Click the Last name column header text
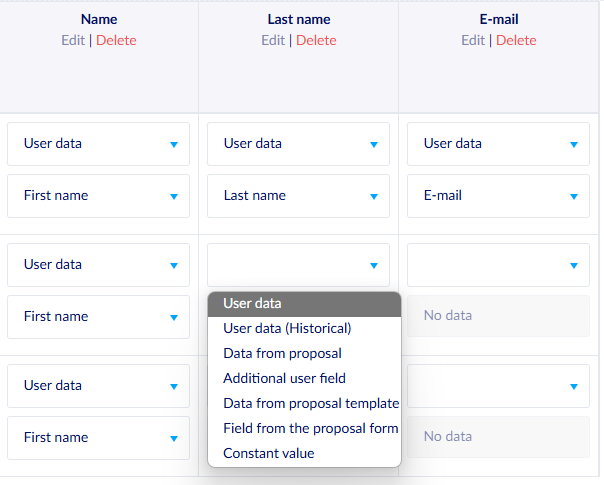 point(299,19)
